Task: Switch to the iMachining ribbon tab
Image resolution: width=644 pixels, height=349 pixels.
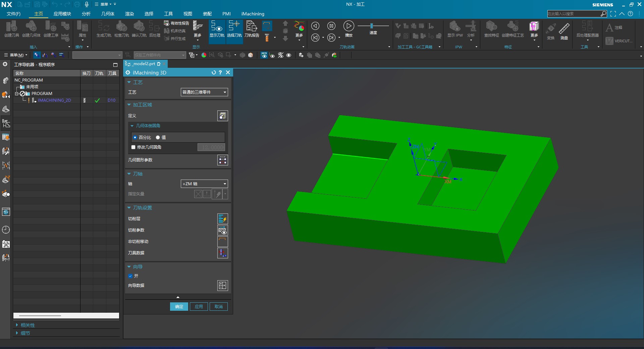Action: [253, 14]
